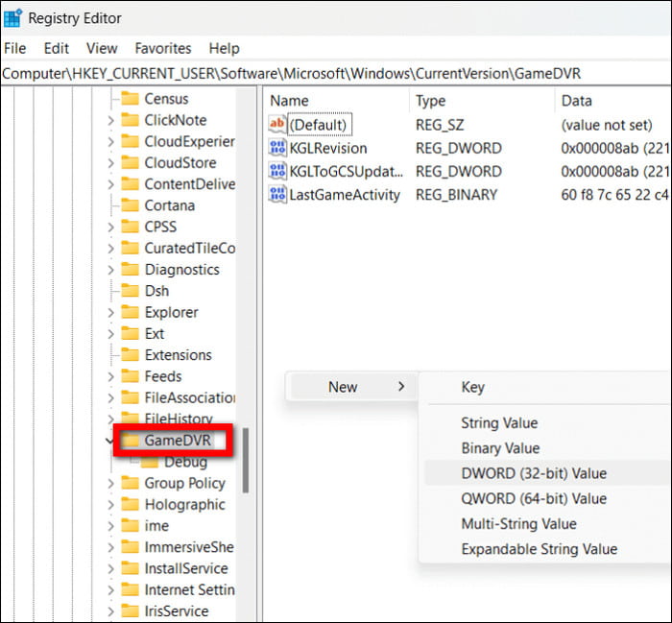
Task: Expand the Group Policy tree node
Action: (x=110, y=484)
